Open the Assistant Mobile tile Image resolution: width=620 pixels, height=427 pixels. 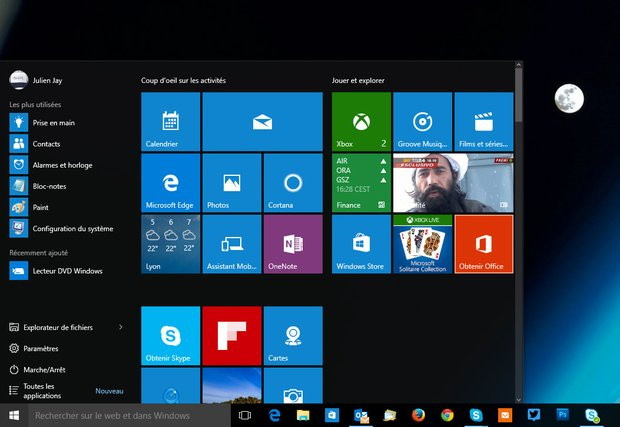click(232, 244)
